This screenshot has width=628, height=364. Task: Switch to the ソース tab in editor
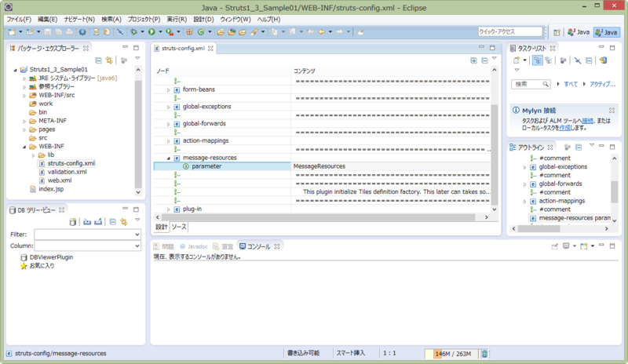(179, 227)
